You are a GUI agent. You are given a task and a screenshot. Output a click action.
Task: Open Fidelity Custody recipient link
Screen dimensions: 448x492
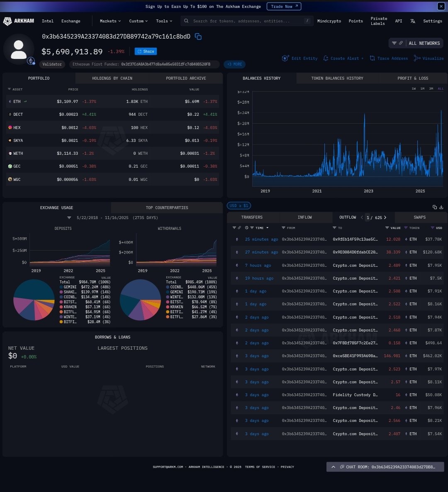click(355, 395)
